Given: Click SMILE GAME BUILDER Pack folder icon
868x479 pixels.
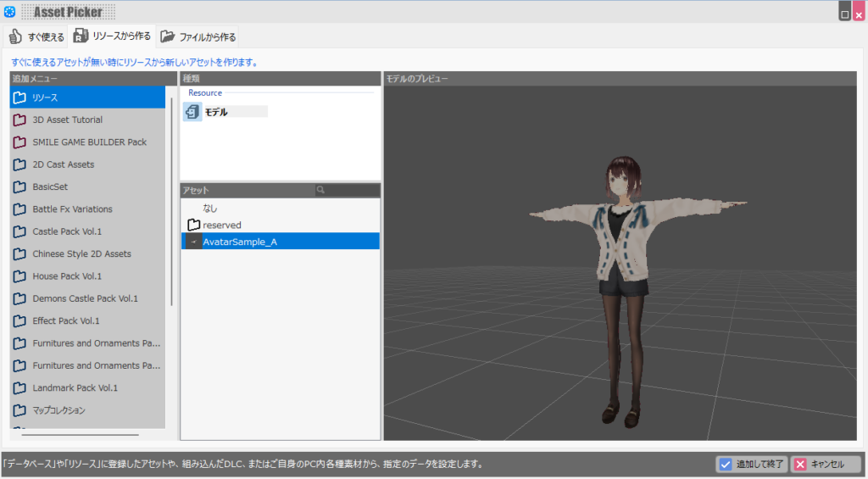Looking at the screenshot, I should [x=19, y=142].
